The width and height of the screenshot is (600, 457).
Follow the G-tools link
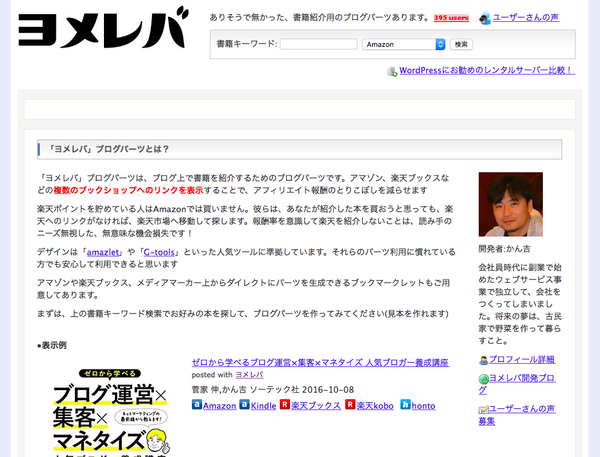click(x=159, y=252)
